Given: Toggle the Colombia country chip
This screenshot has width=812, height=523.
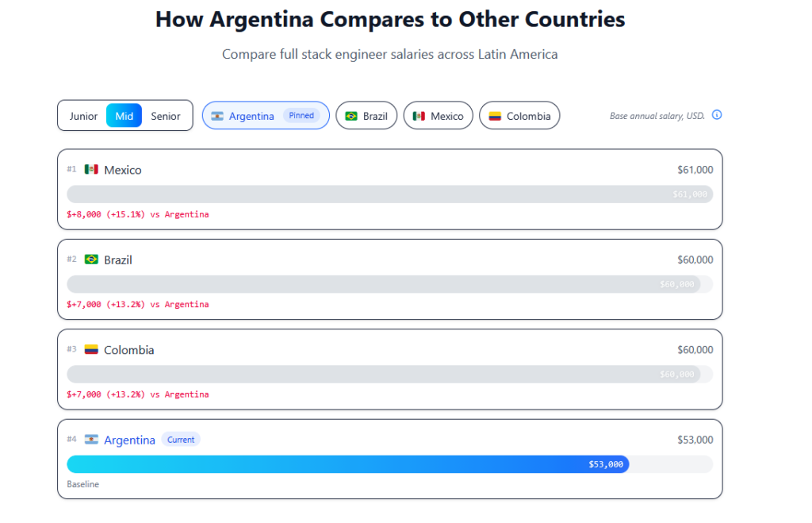Looking at the screenshot, I should (519, 116).
